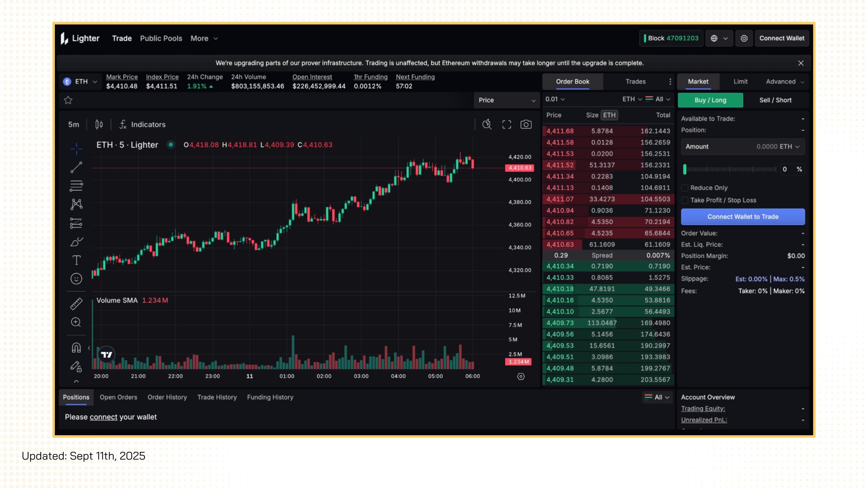Select the ruler measure tool
Screen dimensions: 868x488
(x=76, y=304)
